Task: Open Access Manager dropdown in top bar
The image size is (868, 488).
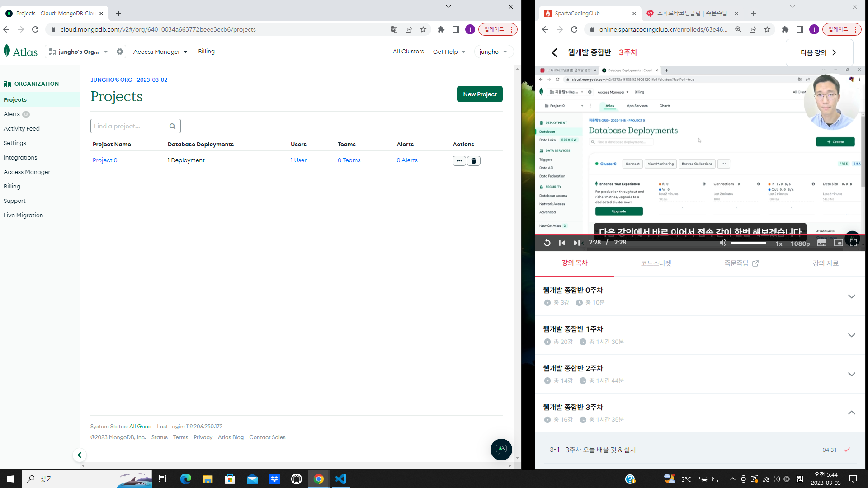Action: pos(160,52)
